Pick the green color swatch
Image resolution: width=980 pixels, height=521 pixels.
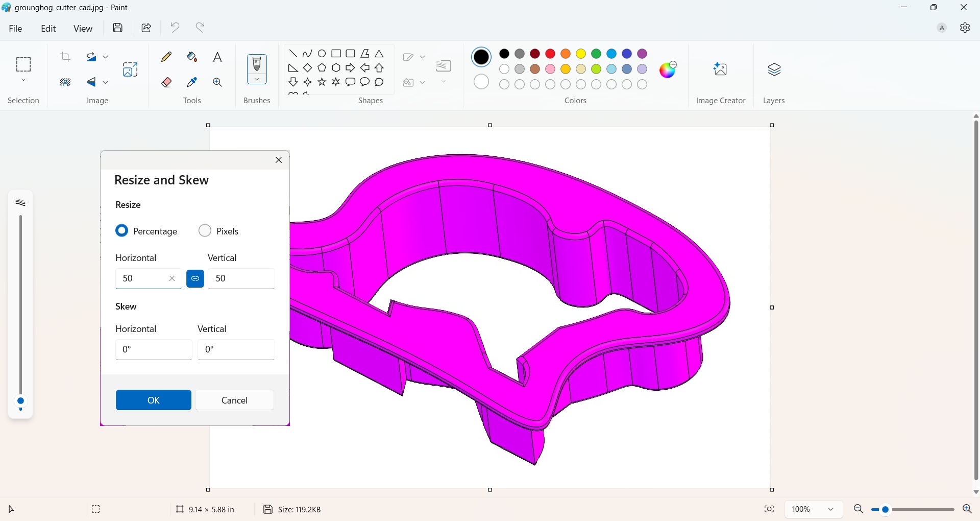point(596,54)
